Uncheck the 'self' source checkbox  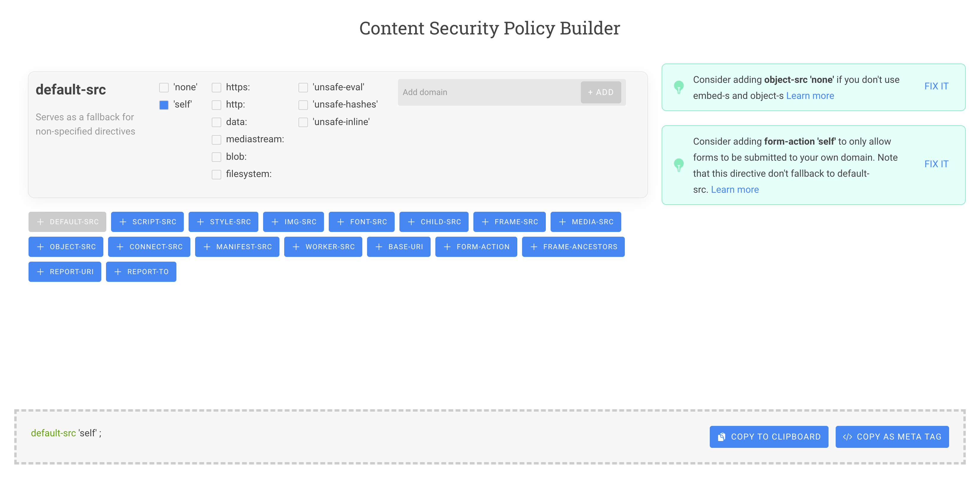pos(164,105)
